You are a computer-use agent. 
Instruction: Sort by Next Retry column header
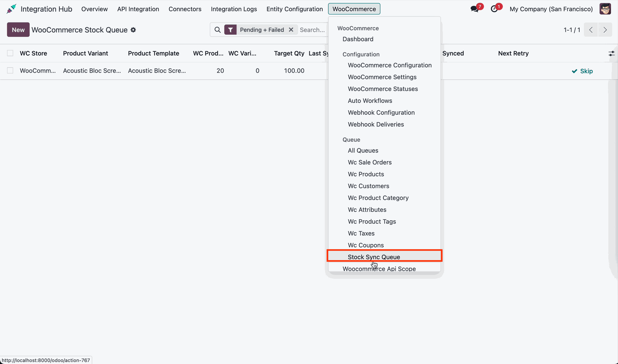(513, 53)
